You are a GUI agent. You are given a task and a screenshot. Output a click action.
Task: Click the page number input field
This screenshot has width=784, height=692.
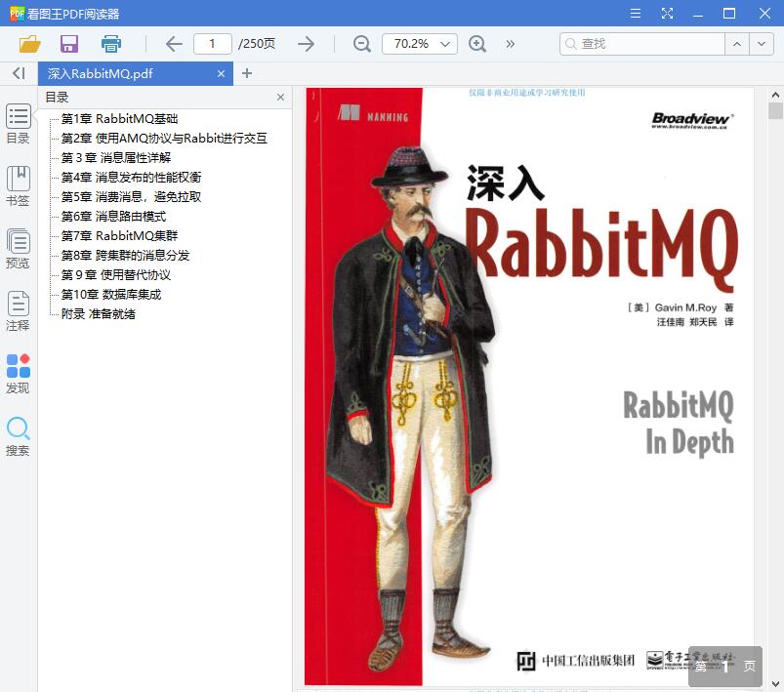213,44
